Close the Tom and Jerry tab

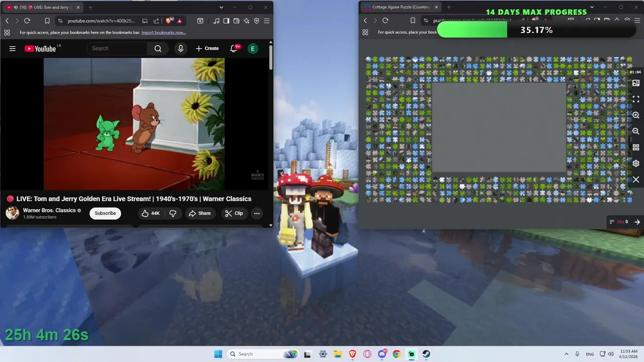point(78,7)
